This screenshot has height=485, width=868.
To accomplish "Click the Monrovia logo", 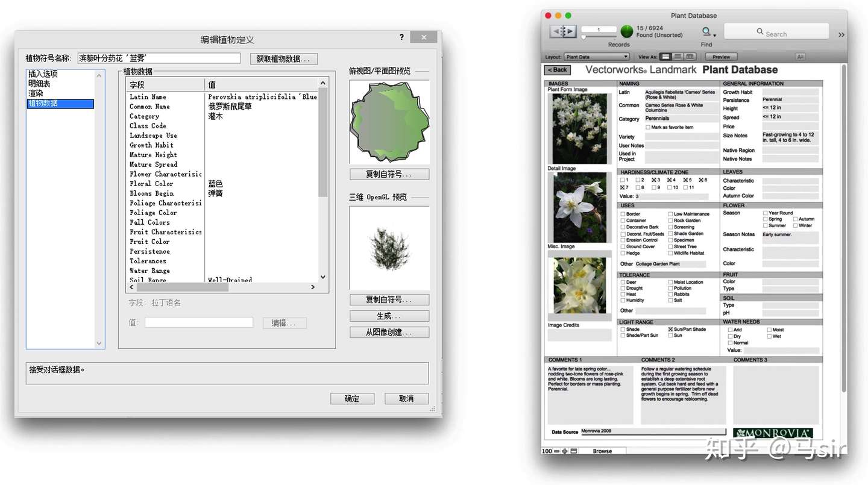I will [x=773, y=433].
